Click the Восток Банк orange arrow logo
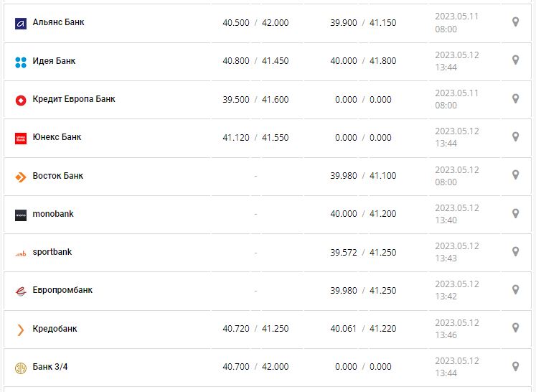Image resolution: width=536 pixels, height=392 pixels. tap(20, 177)
